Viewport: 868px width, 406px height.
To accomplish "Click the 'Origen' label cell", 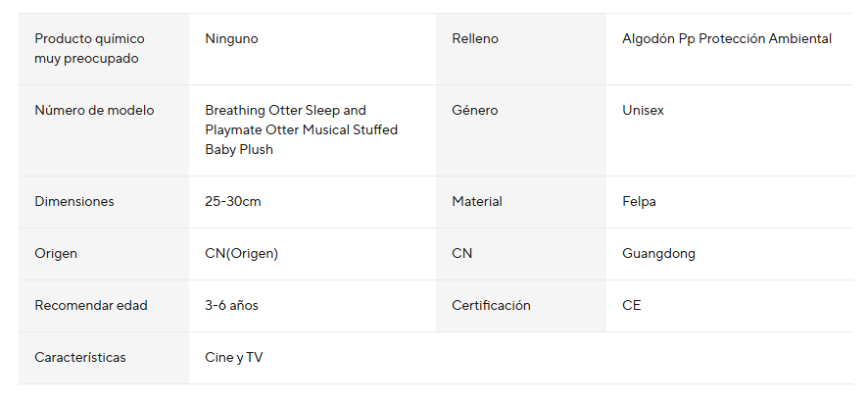I will point(56,254).
